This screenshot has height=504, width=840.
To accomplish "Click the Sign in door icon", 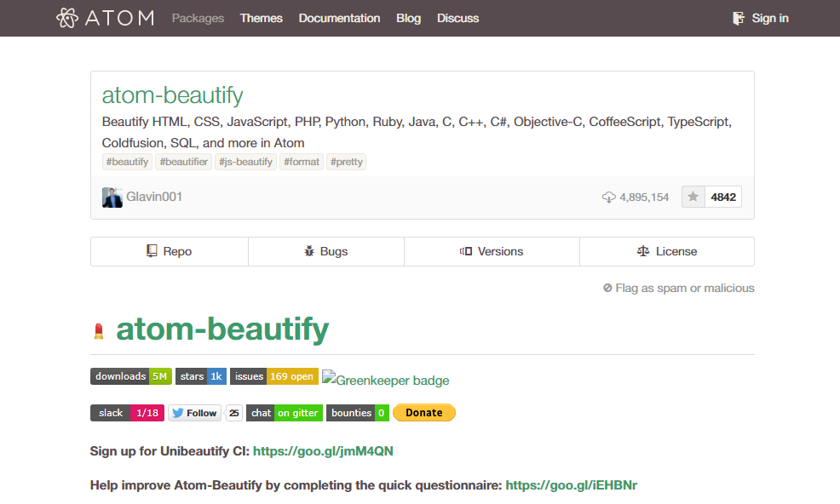I will pyautogui.click(x=739, y=18).
